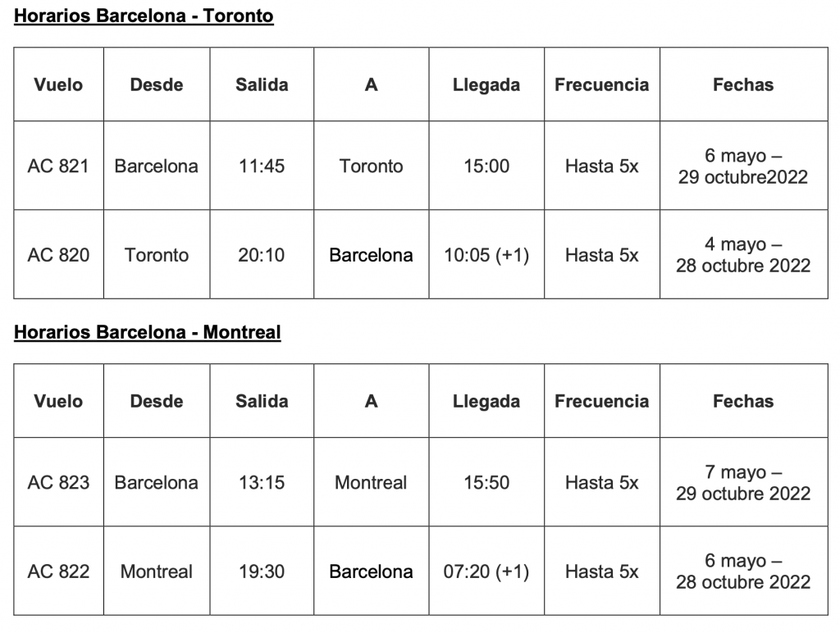Select the 15:00 arrival time cell
The image size is (840, 633).
point(486,166)
